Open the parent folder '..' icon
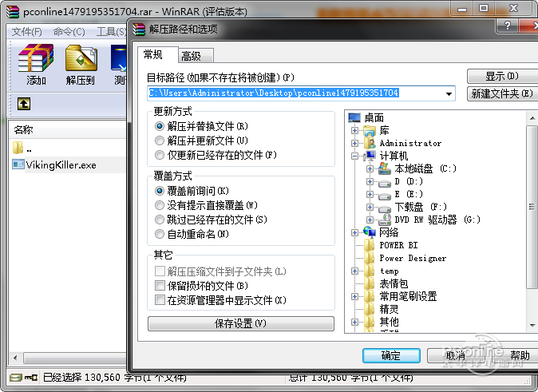This screenshot has height=392, width=538. [x=18, y=148]
